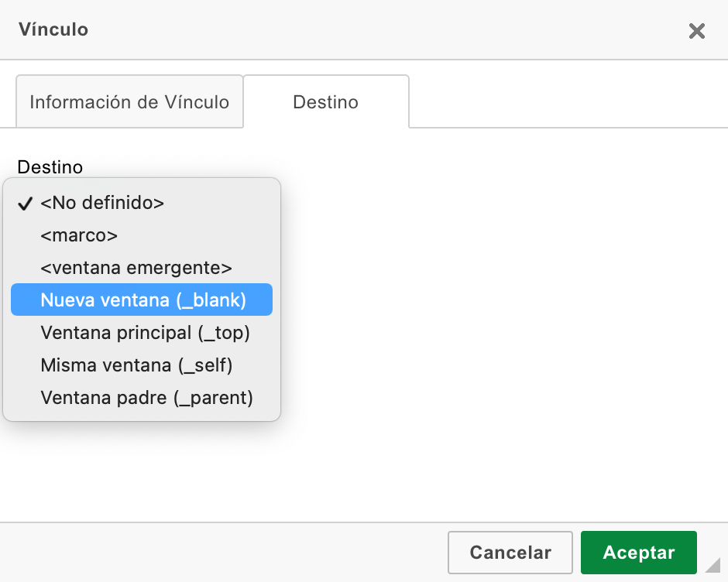This screenshot has height=582, width=728.
Task: Click the blank tab strip area right of Destino tab
Action: coord(566,101)
